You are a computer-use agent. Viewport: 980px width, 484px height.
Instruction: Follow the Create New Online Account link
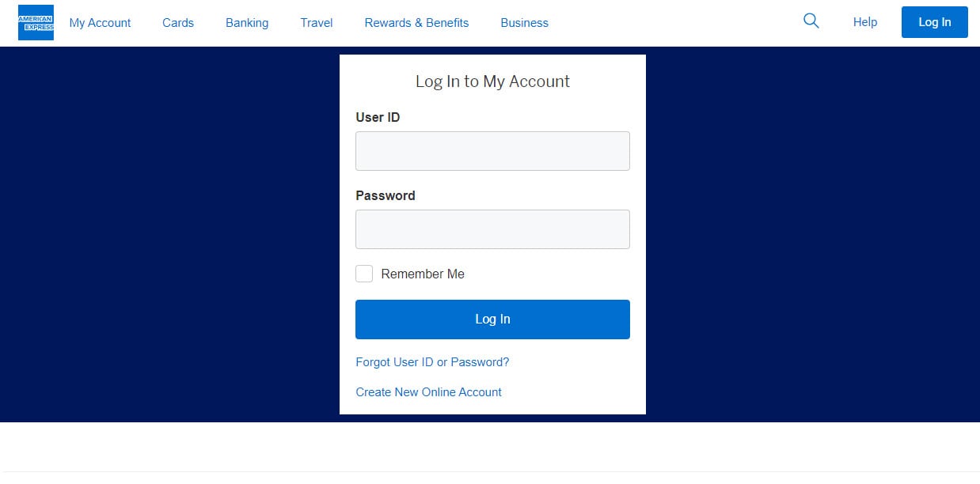click(x=428, y=392)
